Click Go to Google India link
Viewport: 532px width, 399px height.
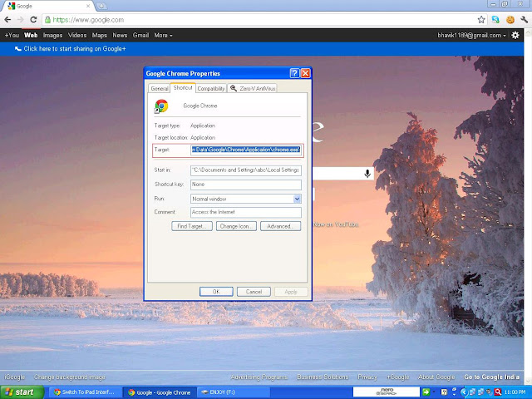[491, 377]
